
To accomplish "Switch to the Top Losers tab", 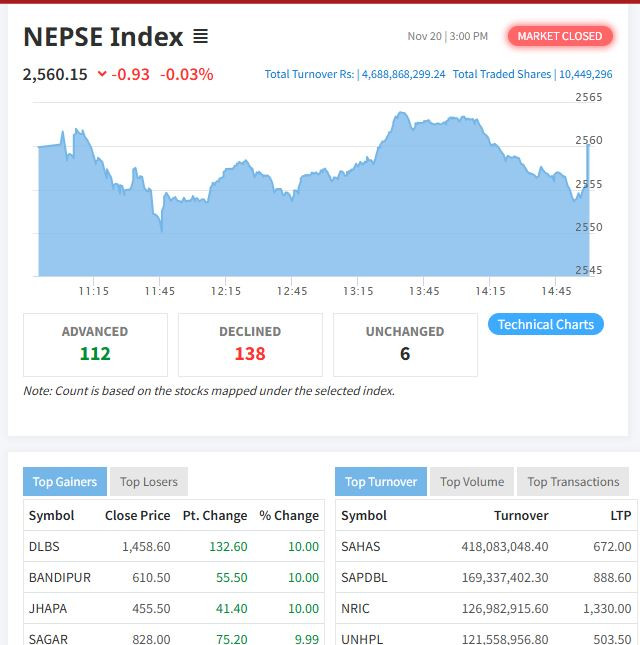I will 148,482.
